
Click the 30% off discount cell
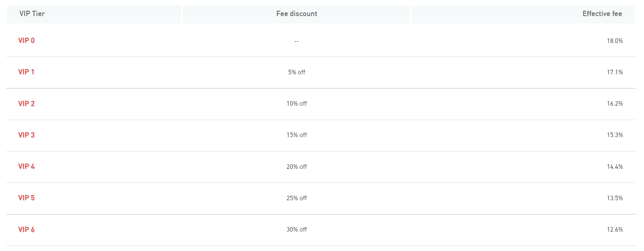click(x=297, y=230)
